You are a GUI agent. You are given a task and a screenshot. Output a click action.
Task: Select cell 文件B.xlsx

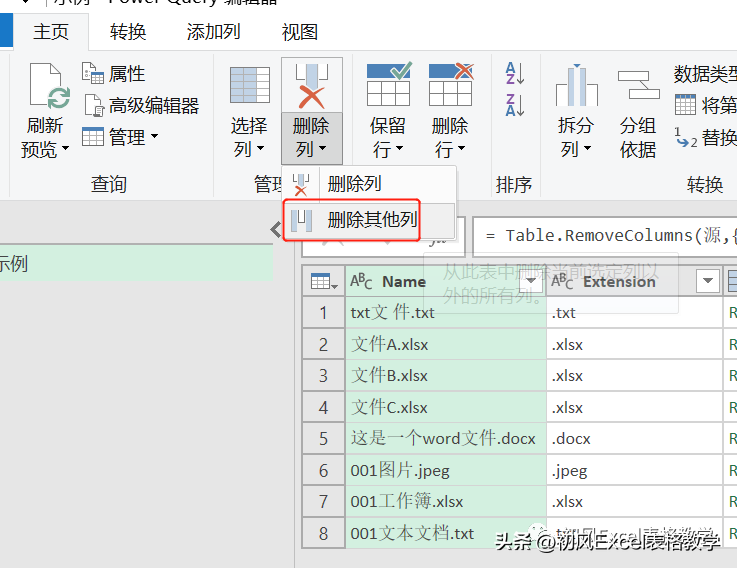pos(445,375)
